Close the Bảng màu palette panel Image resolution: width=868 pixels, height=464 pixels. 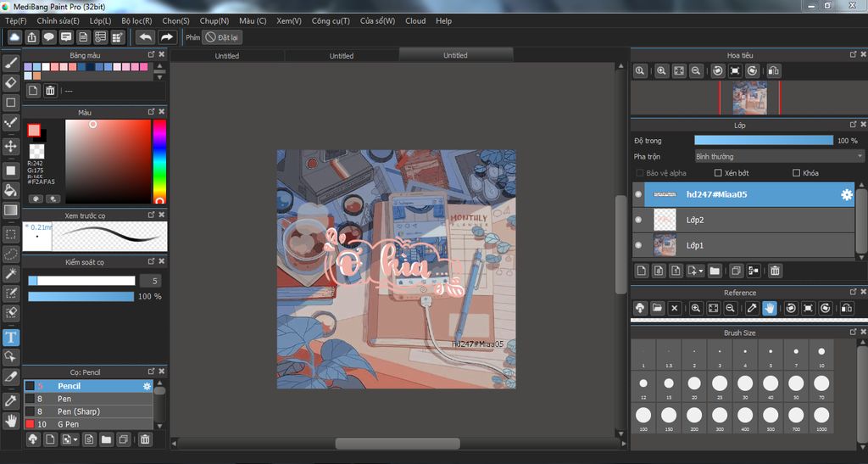click(x=162, y=55)
